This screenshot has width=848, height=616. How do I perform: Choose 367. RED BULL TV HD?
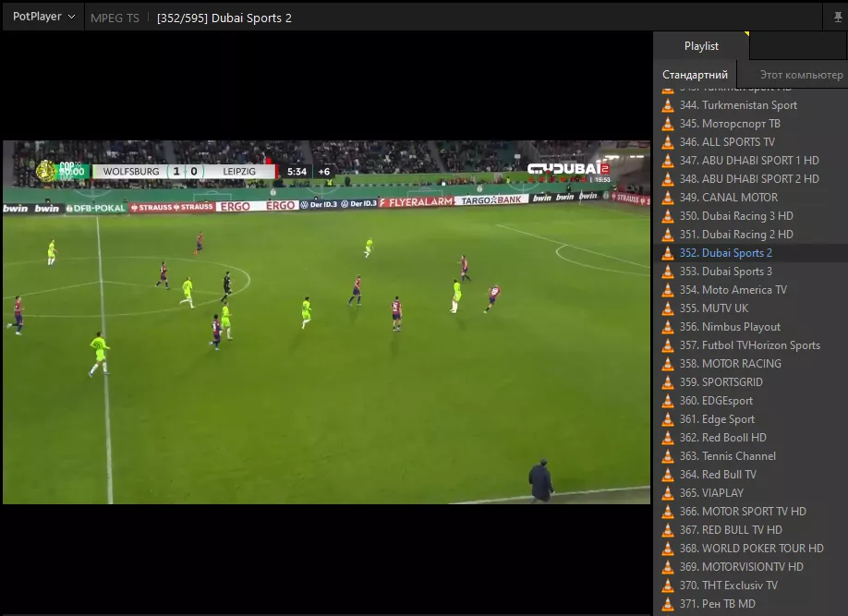751,530
